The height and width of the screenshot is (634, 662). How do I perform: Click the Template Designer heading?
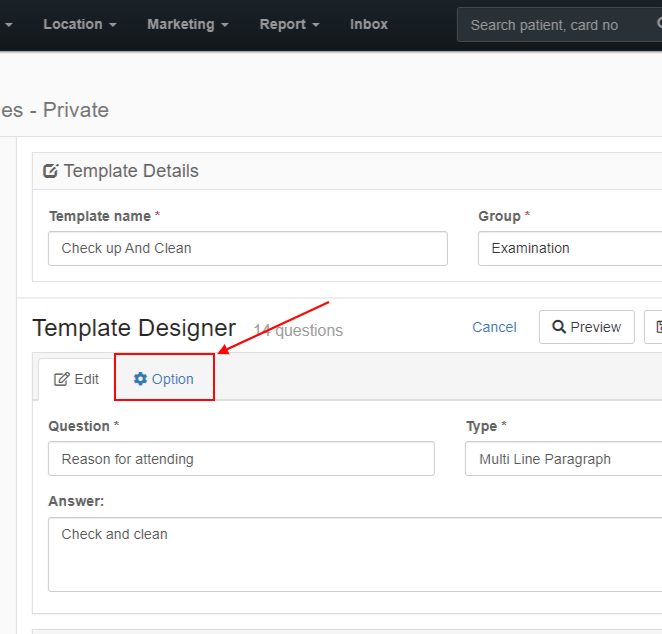coord(134,328)
